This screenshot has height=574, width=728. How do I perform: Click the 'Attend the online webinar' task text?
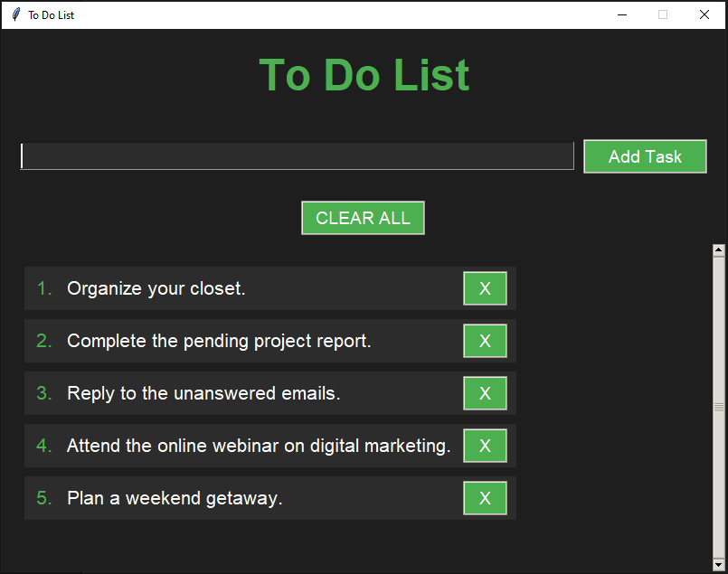pyautogui.click(x=259, y=446)
